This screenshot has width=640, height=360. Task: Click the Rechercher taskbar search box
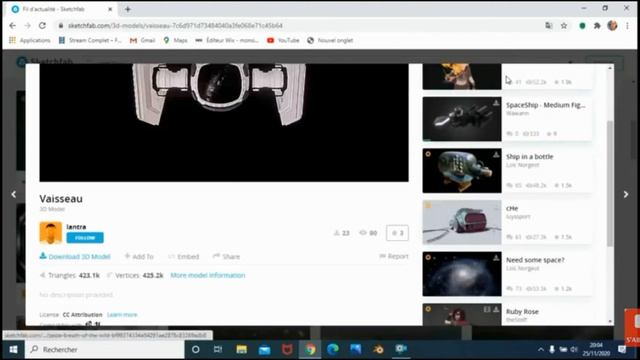pos(104,349)
